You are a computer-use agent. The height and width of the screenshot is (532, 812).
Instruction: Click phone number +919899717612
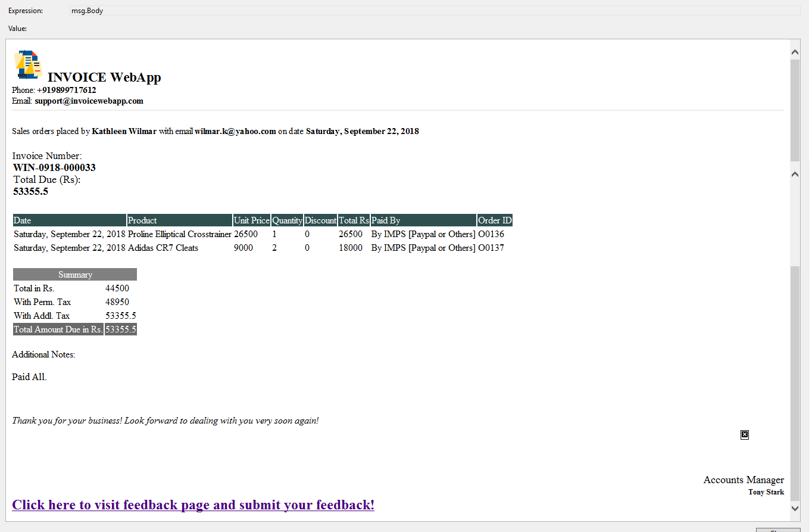pyautogui.click(x=67, y=91)
